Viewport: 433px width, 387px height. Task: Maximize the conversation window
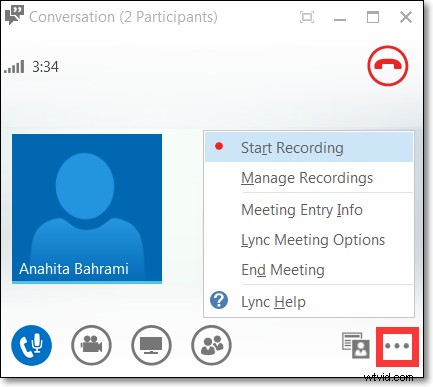click(x=373, y=17)
